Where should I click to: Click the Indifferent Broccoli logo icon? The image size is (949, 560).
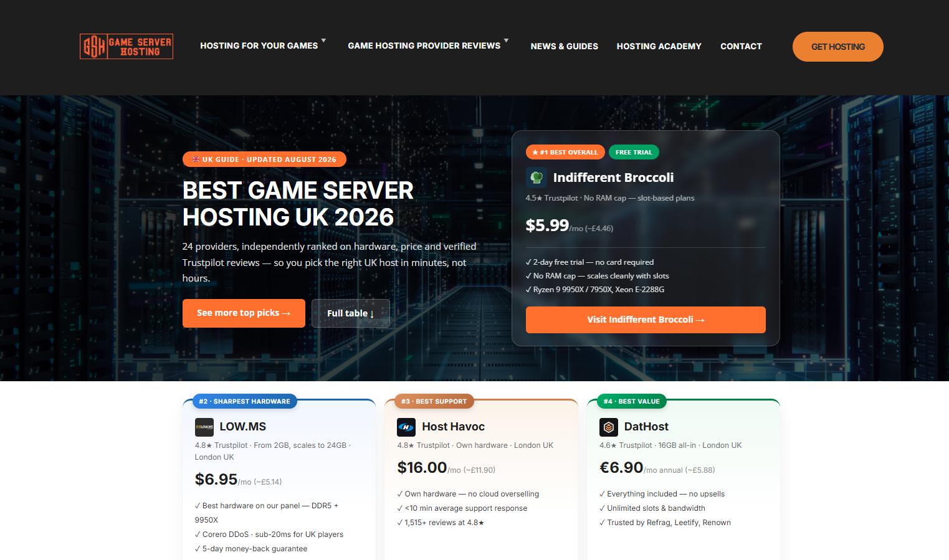(536, 178)
